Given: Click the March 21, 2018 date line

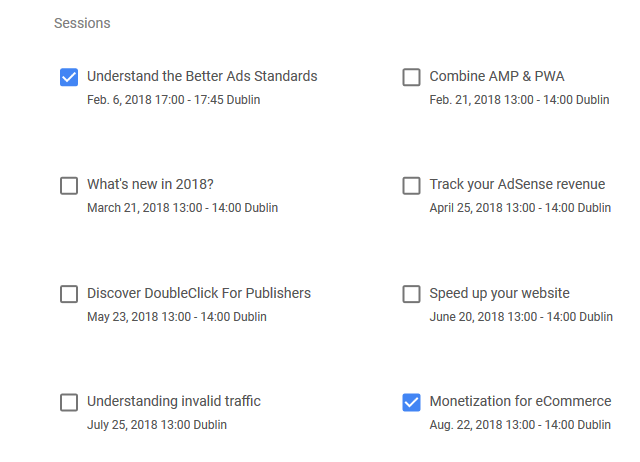Looking at the screenshot, I should (182, 208).
